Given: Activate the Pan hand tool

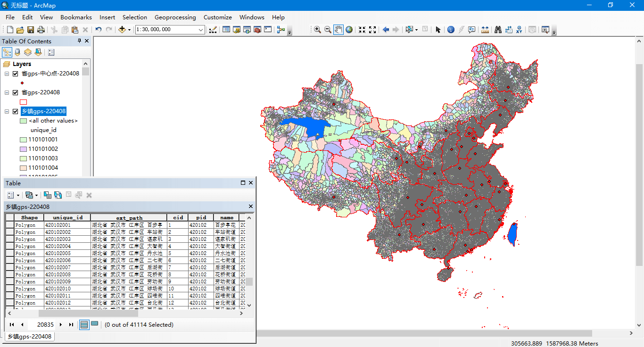Looking at the screenshot, I should point(338,30).
